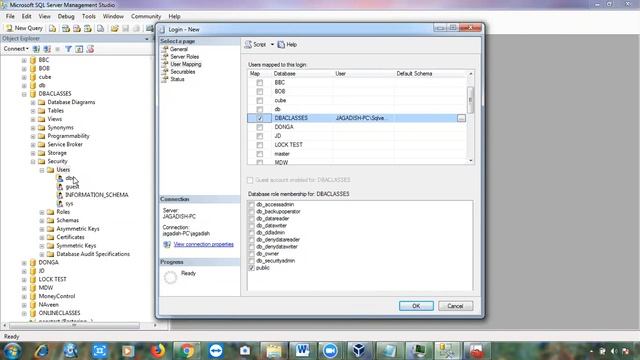Select the General page

(179, 49)
